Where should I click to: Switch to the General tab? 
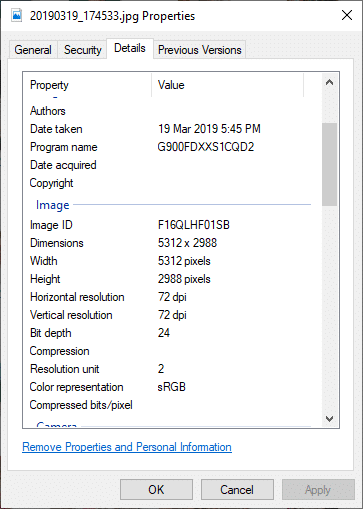click(x=33, y=50)
